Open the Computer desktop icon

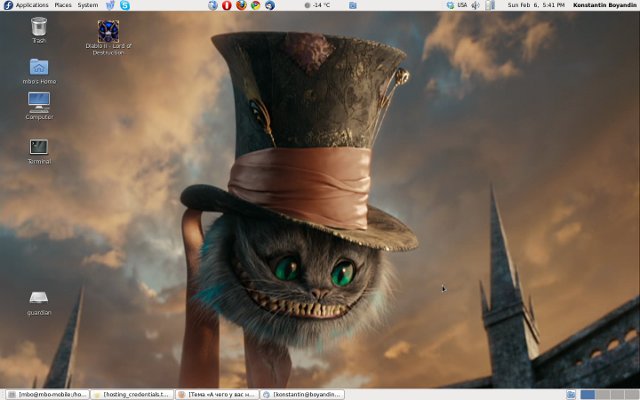coord(39,103)
